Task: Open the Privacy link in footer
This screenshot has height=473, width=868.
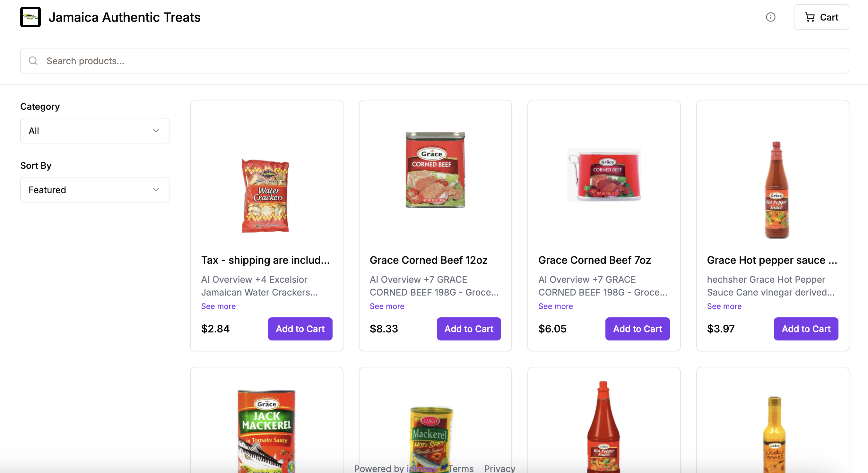Action: tap(499, 468)
